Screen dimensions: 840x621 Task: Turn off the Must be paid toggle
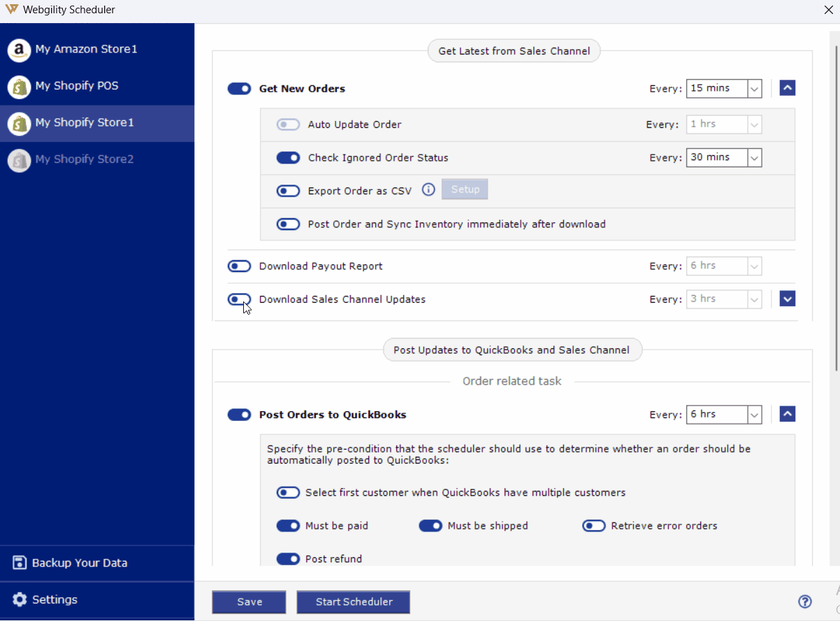tap(288, 526)
